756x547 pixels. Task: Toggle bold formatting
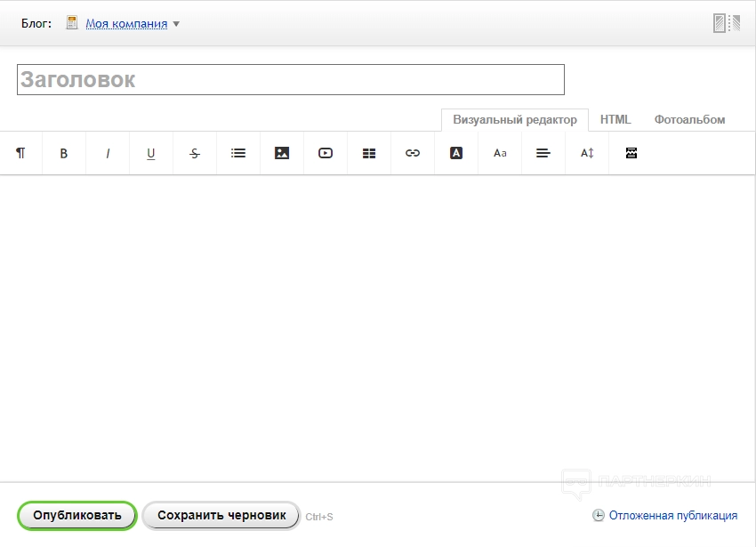[64, 153]
